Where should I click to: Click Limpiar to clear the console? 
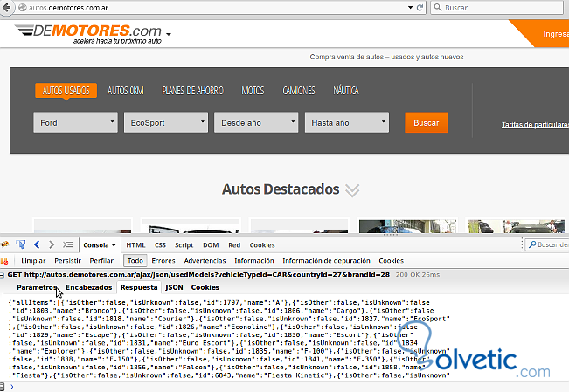(33, 261)
